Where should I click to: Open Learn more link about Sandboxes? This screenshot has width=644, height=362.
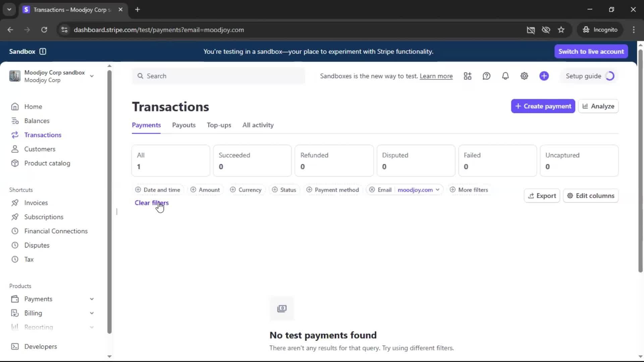click(436, 76)
